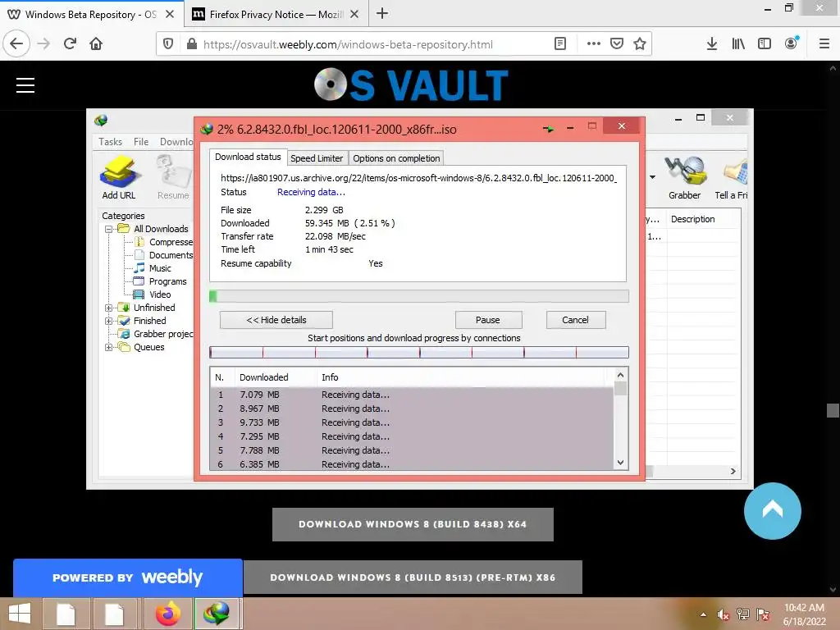Click Internet Download Manager taskbar icon
This screenshot has width=840, height=630.
click(x=217, y=614)
